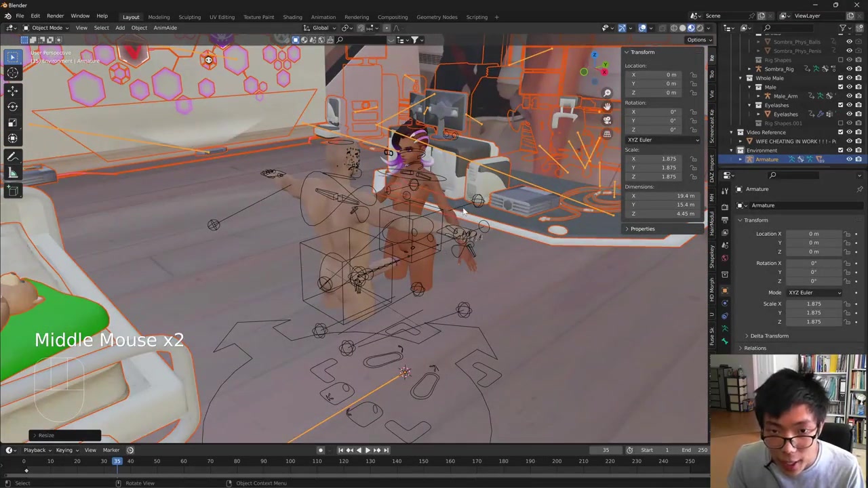Open the Render menu
The image size is (868, 488).
click(55, 16)
